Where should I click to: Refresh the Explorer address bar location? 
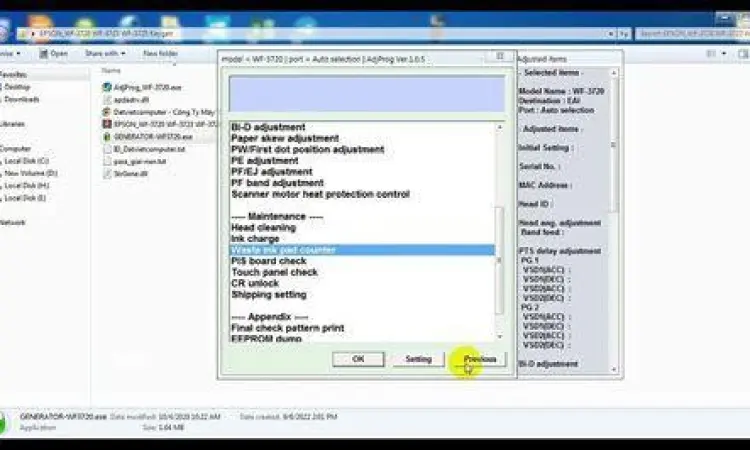pyautogui.click(x=624, y=34)
